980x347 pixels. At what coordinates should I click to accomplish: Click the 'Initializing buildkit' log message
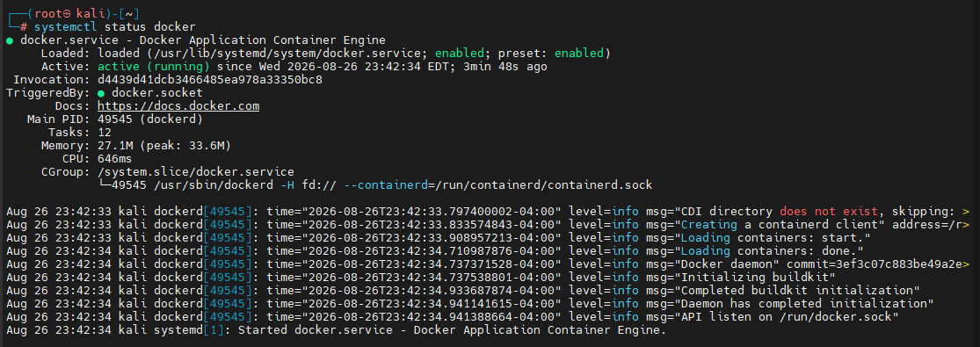(x=754, y=277)
